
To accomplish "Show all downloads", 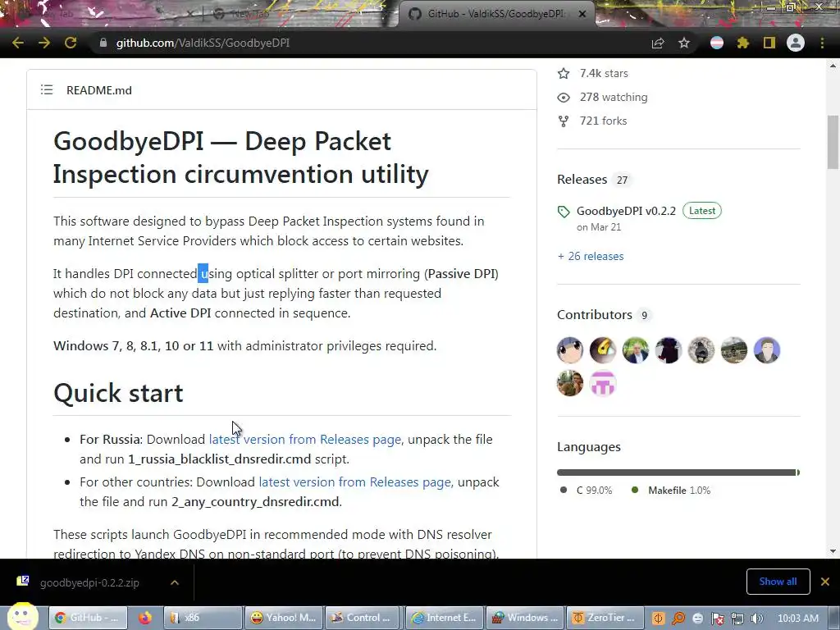I will click(778, 582).
